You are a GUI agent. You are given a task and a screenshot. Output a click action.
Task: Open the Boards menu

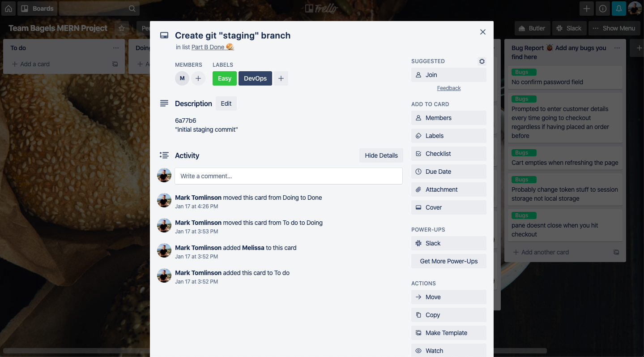[38, 9]
